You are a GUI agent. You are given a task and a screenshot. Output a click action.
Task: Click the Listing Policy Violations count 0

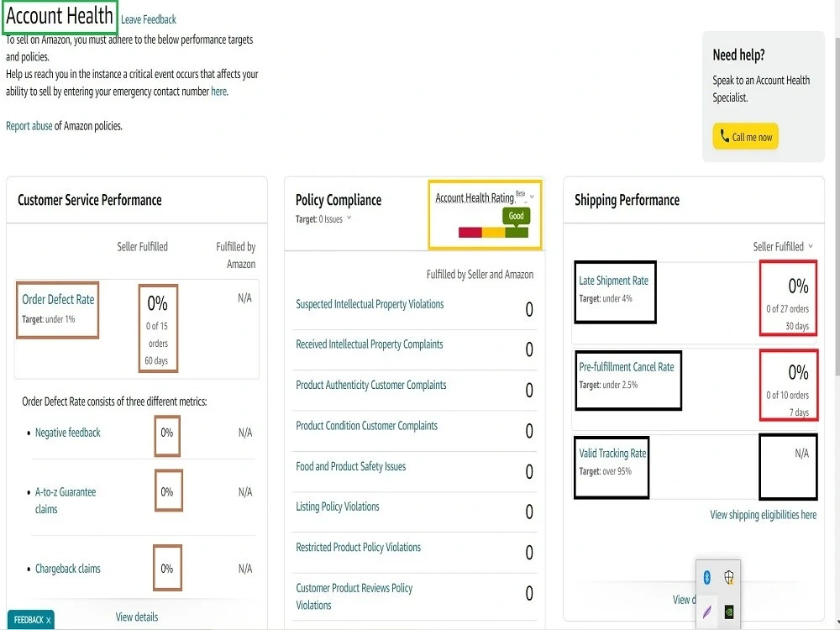point(528,512)
